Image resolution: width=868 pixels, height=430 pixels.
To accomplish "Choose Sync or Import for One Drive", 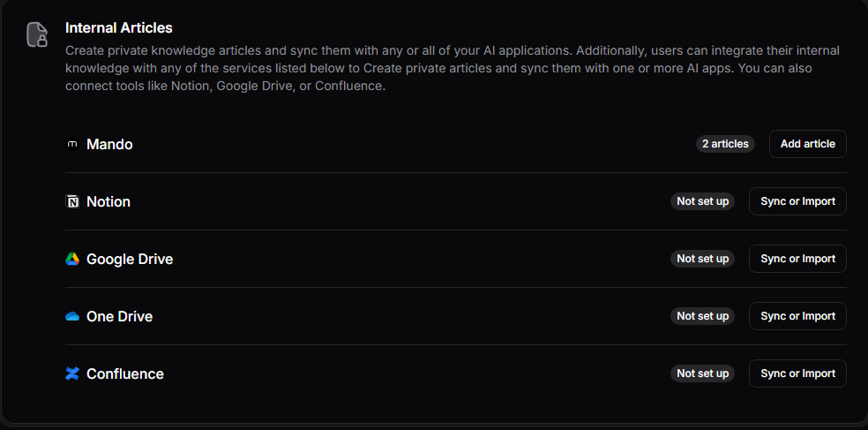I will pyautogui.click(x=797, y=316).
